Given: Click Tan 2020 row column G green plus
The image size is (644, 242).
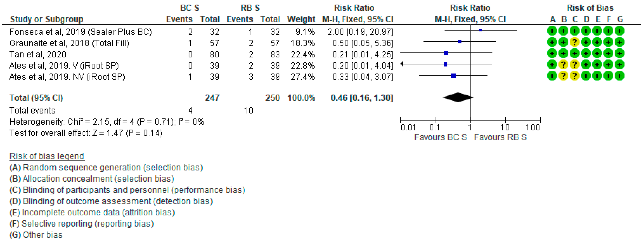Looking at the screenshot, I should tap(619, 54).
